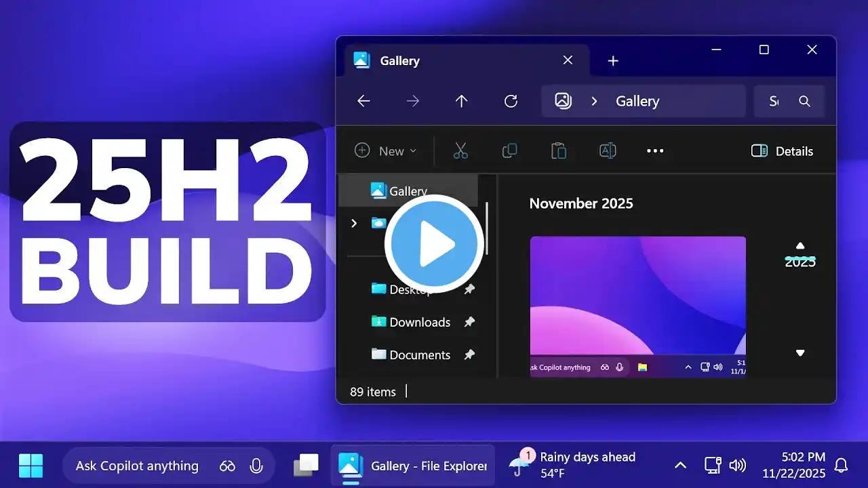Jump timeline down with the down arrow

tap(800, 353)
